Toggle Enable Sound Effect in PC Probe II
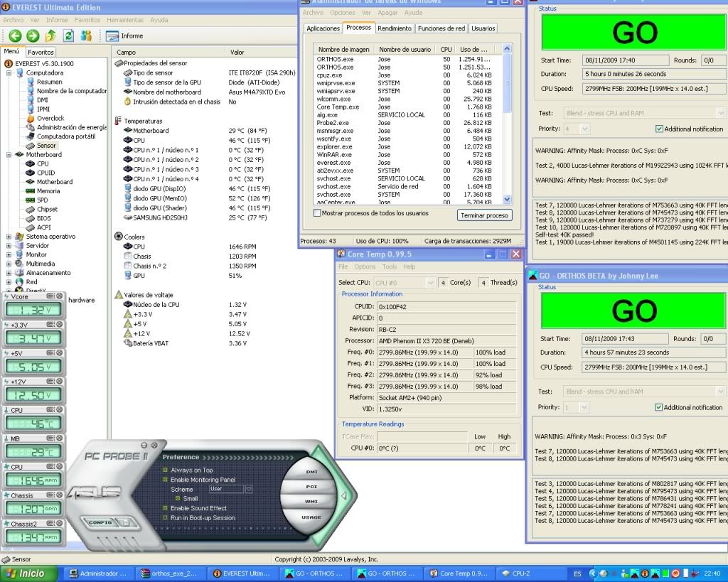The width and height of the screenshot is (728, 582). (165, 508)
